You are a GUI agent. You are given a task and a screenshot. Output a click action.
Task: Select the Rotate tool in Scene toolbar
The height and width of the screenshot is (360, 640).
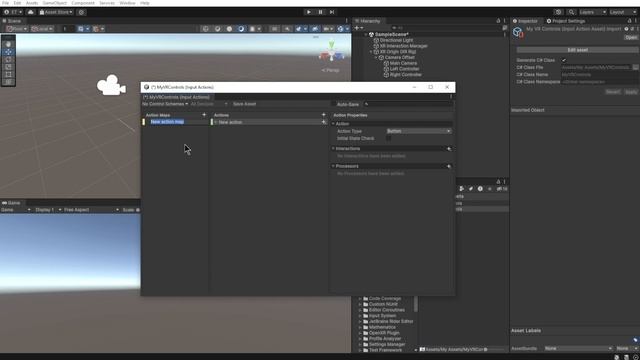point(8,60)
